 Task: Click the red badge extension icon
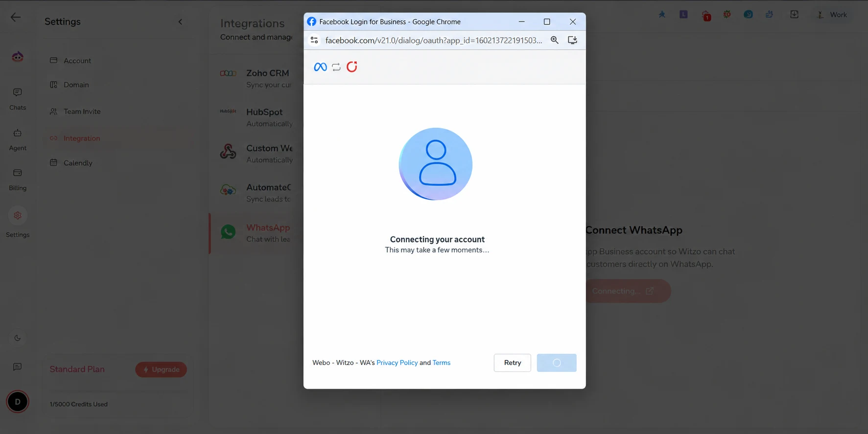(x=706, y=16)
